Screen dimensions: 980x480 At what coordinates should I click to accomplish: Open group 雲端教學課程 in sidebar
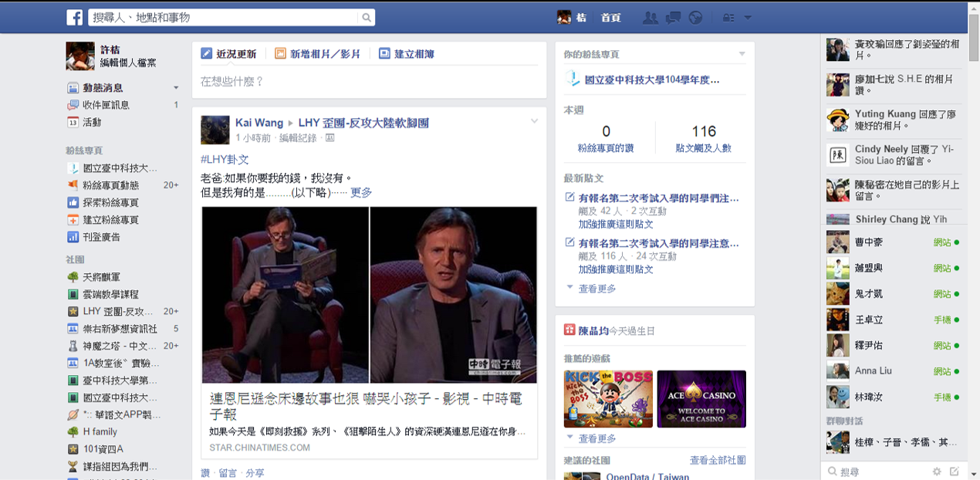point(110,294)
